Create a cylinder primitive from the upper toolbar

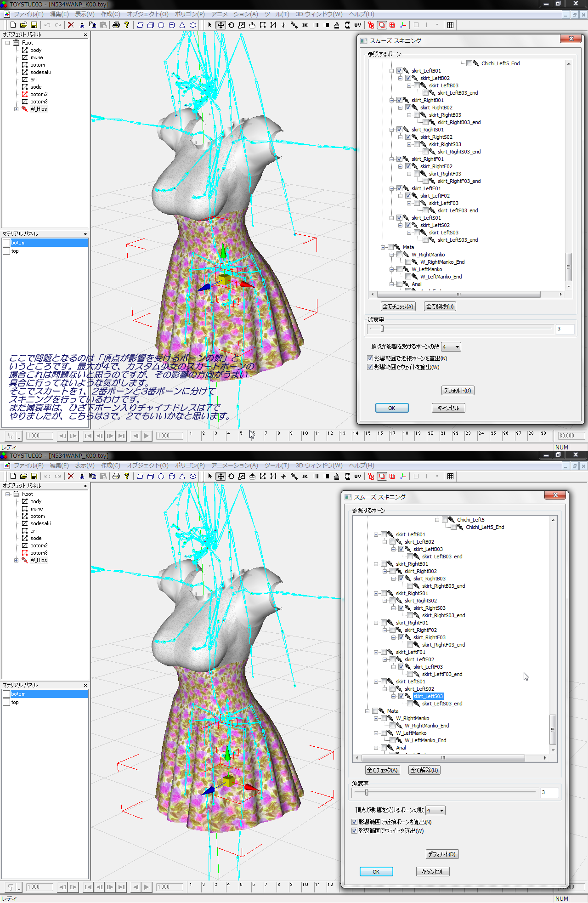(x=172, y=25)
